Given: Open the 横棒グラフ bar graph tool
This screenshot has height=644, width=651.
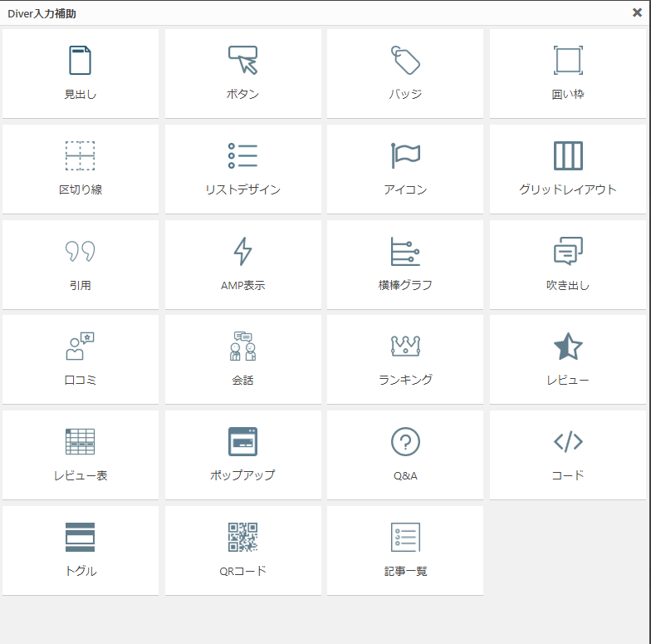Looking at the screenshot, I should click(x=405, y=264).
